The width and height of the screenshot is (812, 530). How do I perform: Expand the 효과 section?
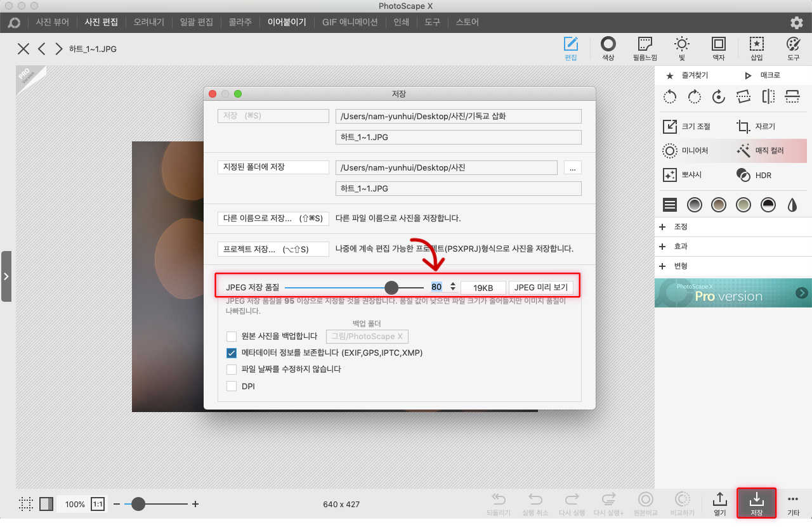click(733, 247)
